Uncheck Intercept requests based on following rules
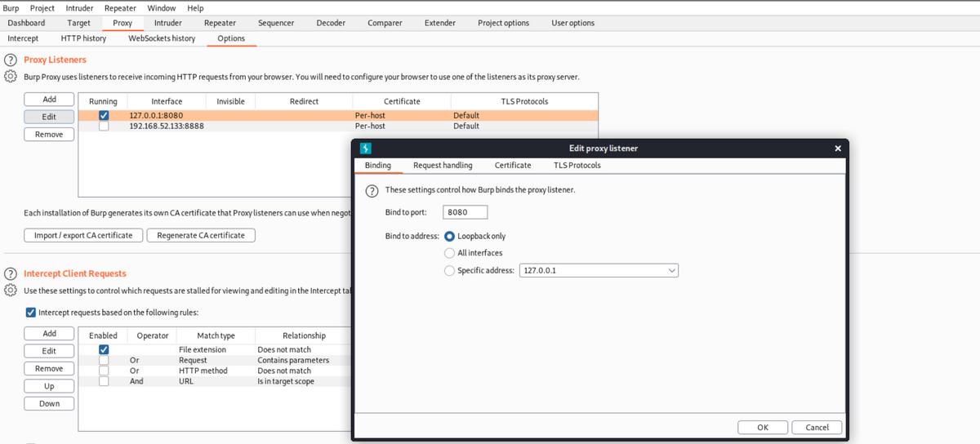This screenshot has height=444, width=980. (x=31, y=313)
